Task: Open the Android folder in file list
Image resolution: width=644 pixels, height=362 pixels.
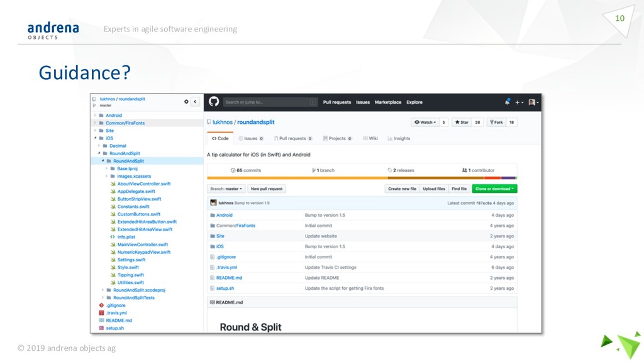Action: pyautogui.click(x=225, y=215)
